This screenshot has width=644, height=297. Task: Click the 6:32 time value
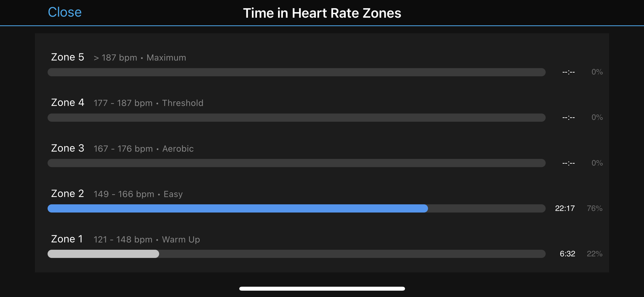coord(567,254)
